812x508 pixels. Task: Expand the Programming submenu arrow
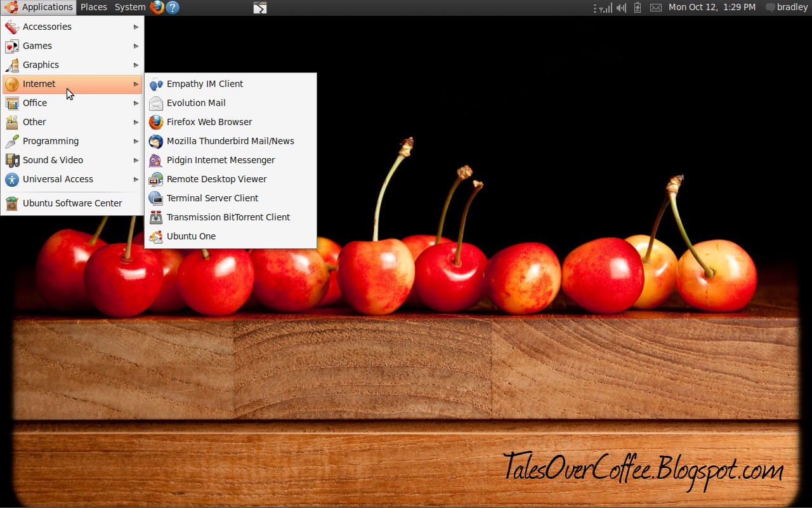pyautogui.click(x=136, y=141)
